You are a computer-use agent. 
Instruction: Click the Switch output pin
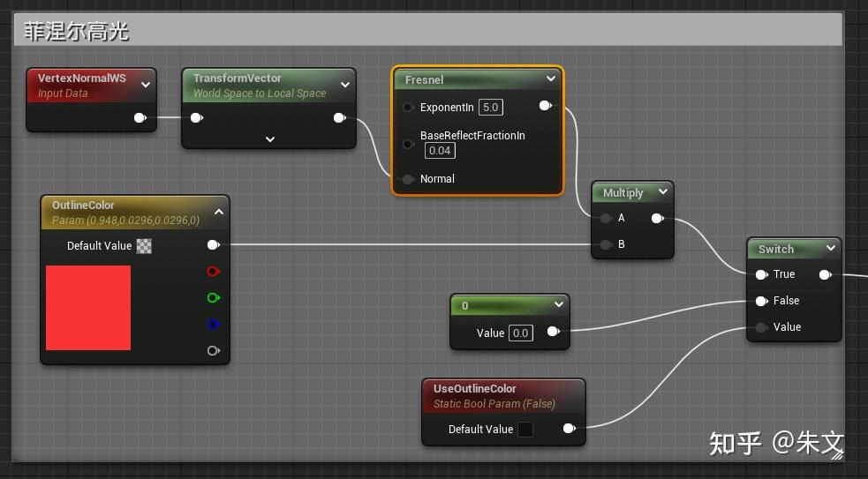(825, 274)
